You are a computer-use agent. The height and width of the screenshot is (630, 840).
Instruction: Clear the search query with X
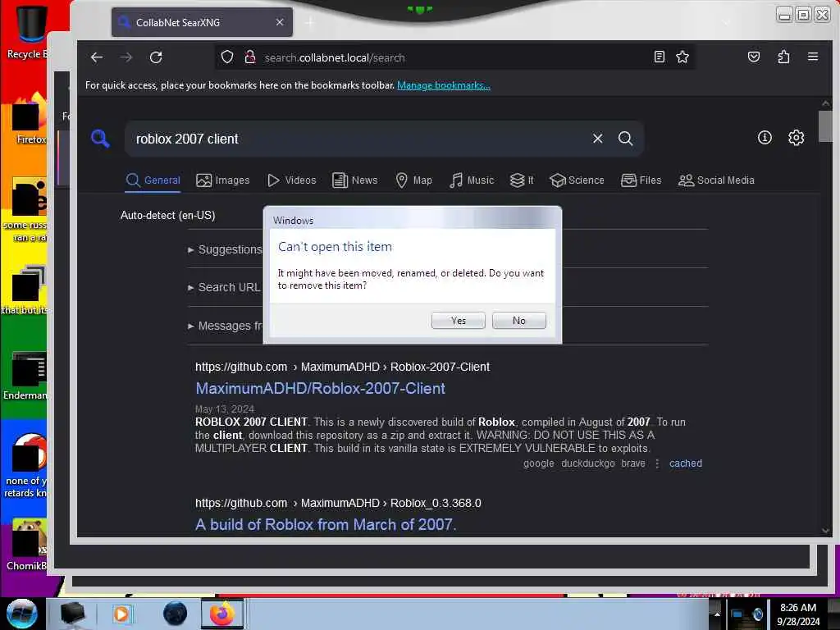[597, 139]
